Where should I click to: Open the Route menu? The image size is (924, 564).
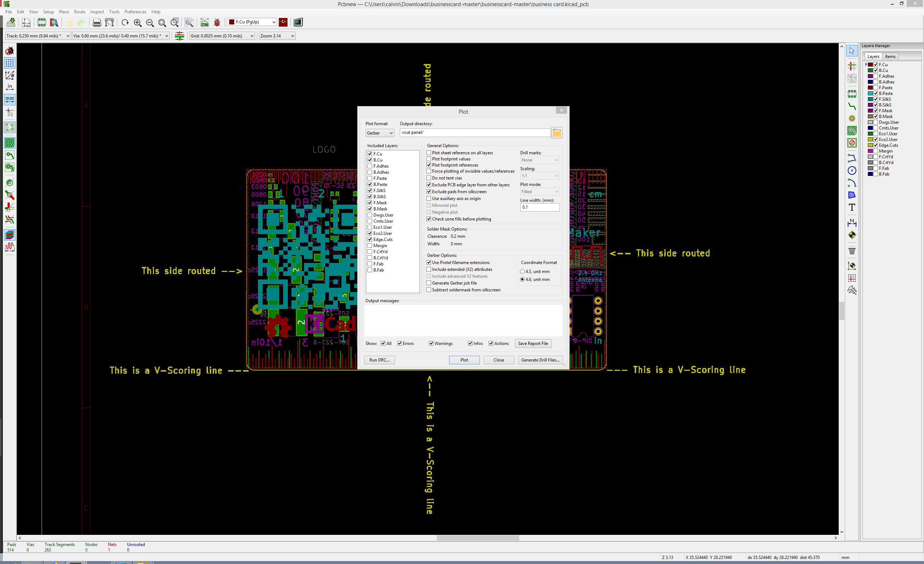tap(80, 12)
